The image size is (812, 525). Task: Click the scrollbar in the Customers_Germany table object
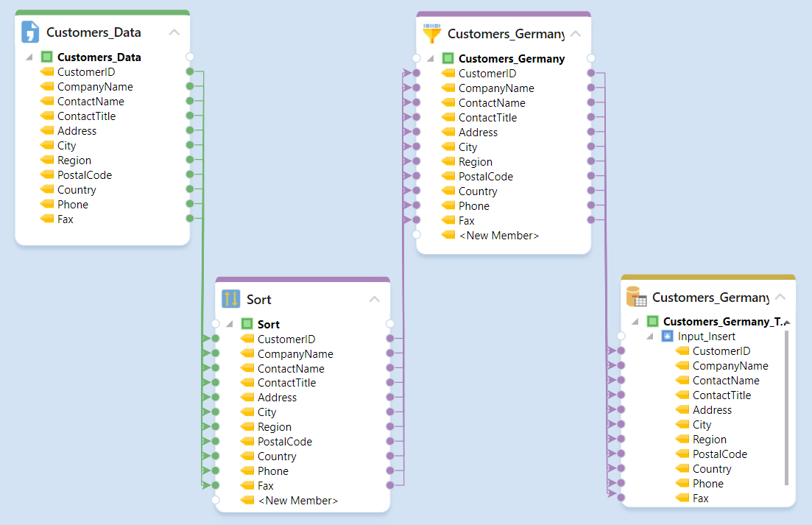pyautogui.click(x=786, y=407)
